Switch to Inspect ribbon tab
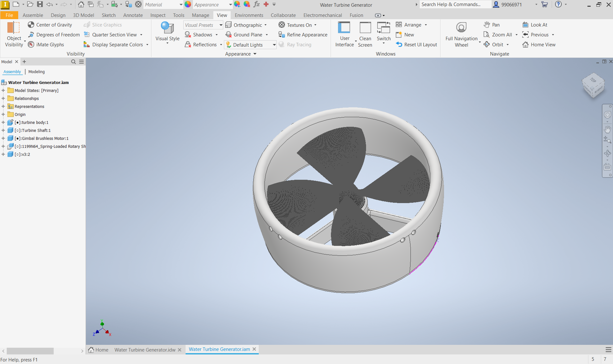613x364 pixels. click(158, 15)
